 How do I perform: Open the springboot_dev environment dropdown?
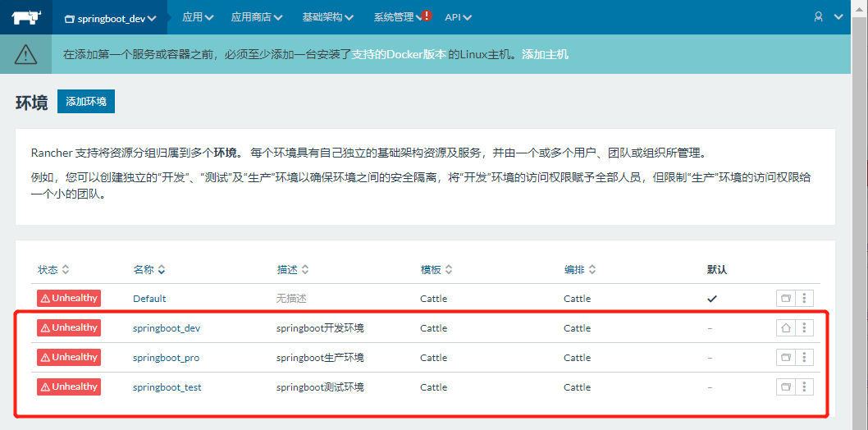111,18
